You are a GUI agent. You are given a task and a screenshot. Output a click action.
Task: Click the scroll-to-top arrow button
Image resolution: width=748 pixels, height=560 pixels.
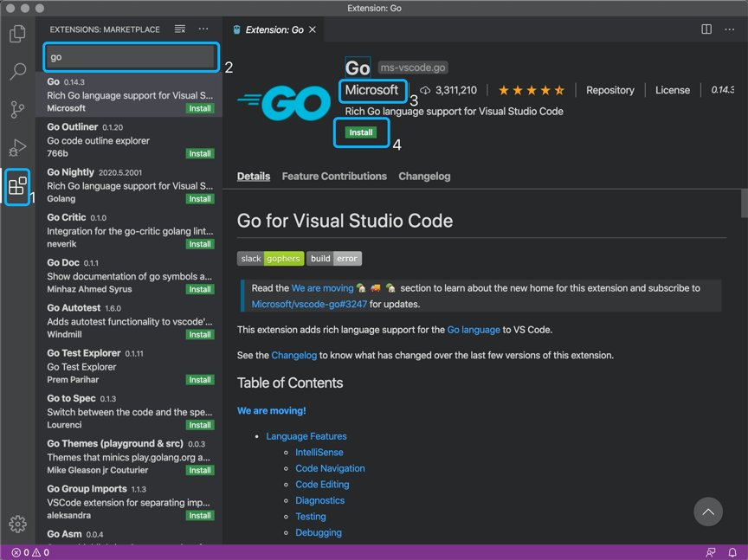[x=708, y=512]
